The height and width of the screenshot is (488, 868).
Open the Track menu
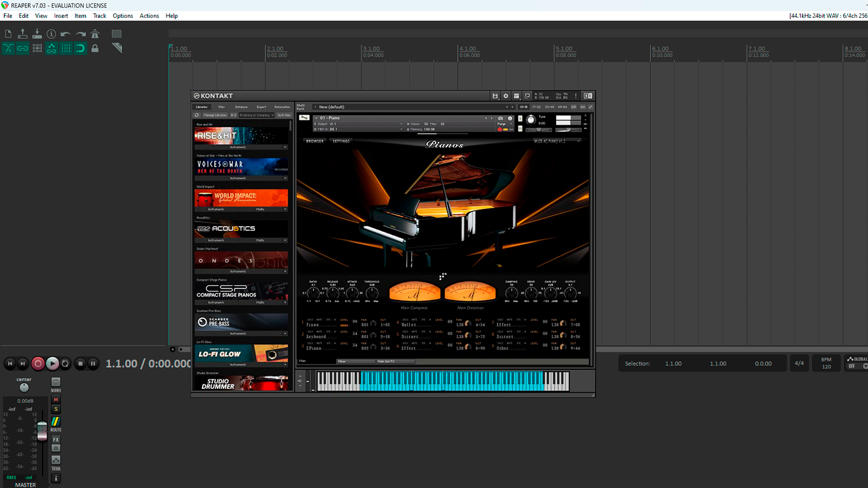pyautogui.click(x=100, y=16)
